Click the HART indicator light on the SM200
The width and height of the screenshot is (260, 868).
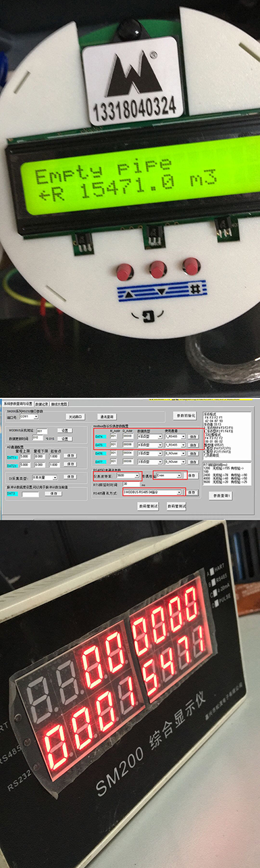pyautogui.click(x=212, y=571)
